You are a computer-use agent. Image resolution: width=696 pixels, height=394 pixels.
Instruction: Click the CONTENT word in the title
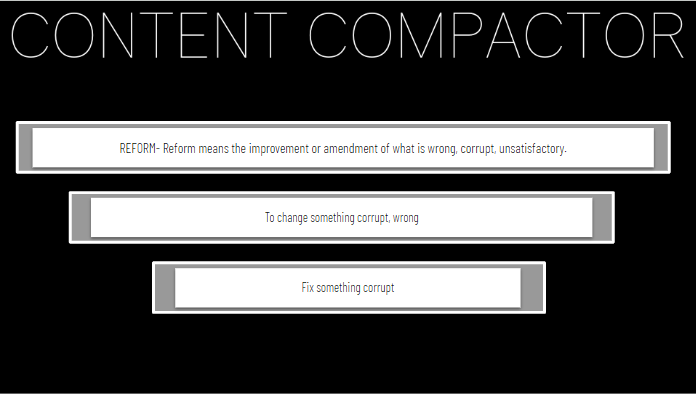click(x=149, y=35)
